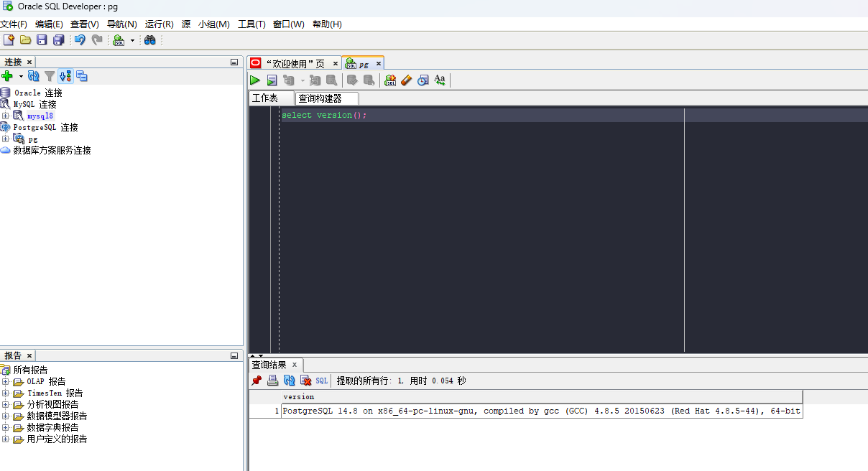Image resolution: width=868 pixels, height=471 pixels.
Task: Open the 文件(F) menu
Action: [14, 24]
